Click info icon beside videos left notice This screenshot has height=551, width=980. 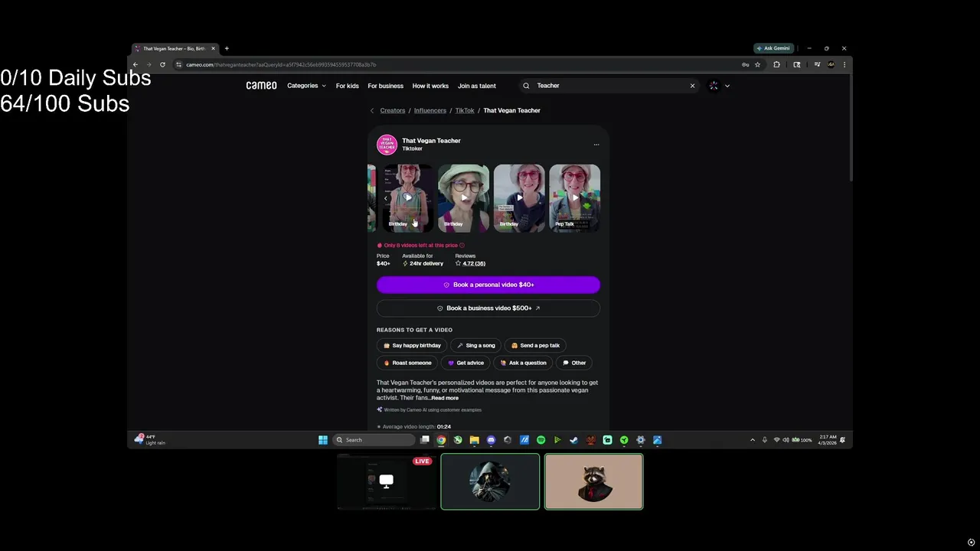(462, 246)
